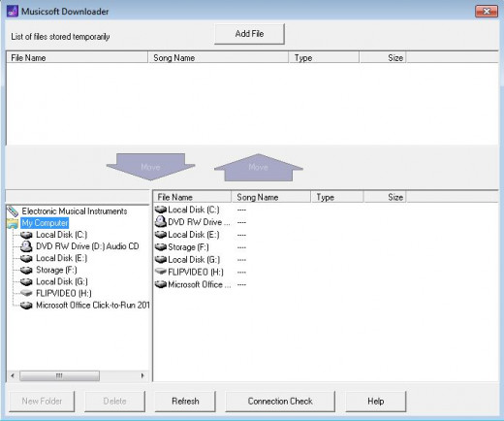
Task: Click the Add File button
Action: point(249,34)
